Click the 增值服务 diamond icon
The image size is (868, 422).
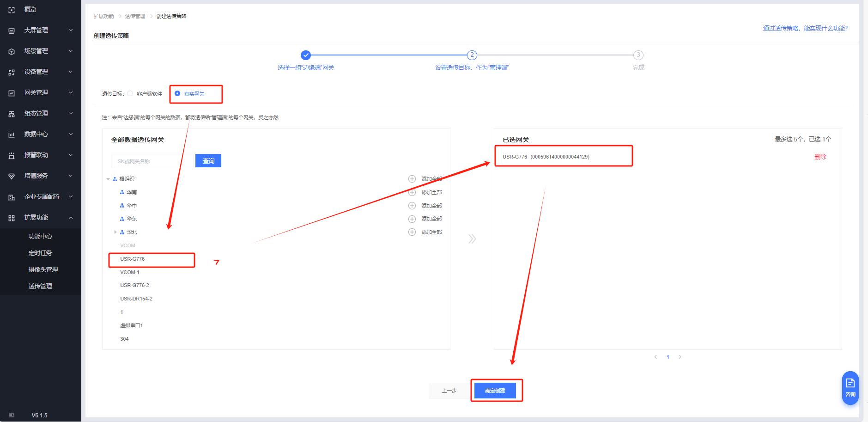point(12,176)
